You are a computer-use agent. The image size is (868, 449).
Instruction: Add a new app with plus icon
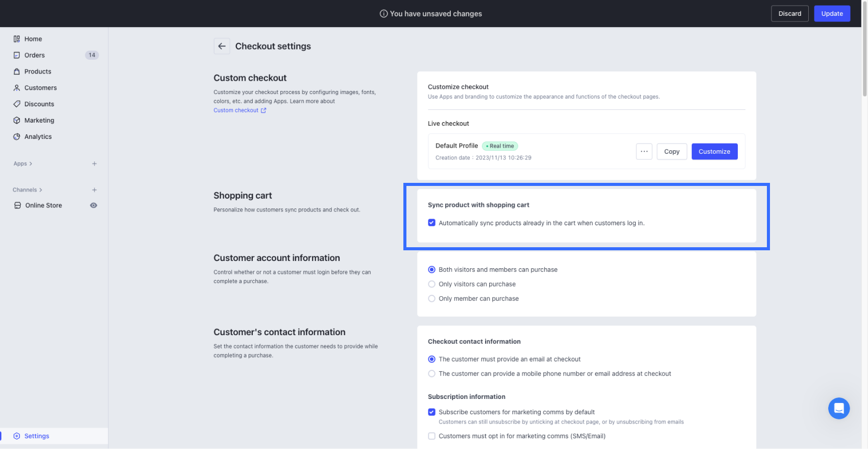pos(94,163)
